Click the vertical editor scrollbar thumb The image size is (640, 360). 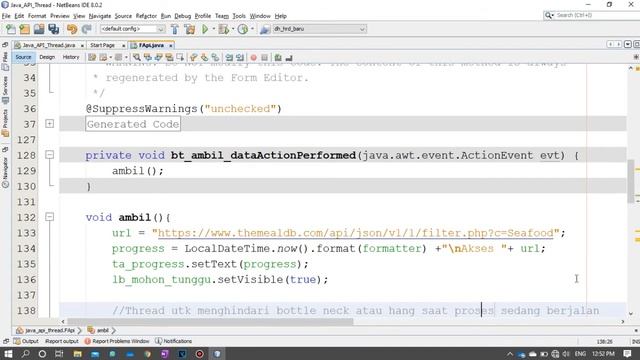[x=631, y=180]
